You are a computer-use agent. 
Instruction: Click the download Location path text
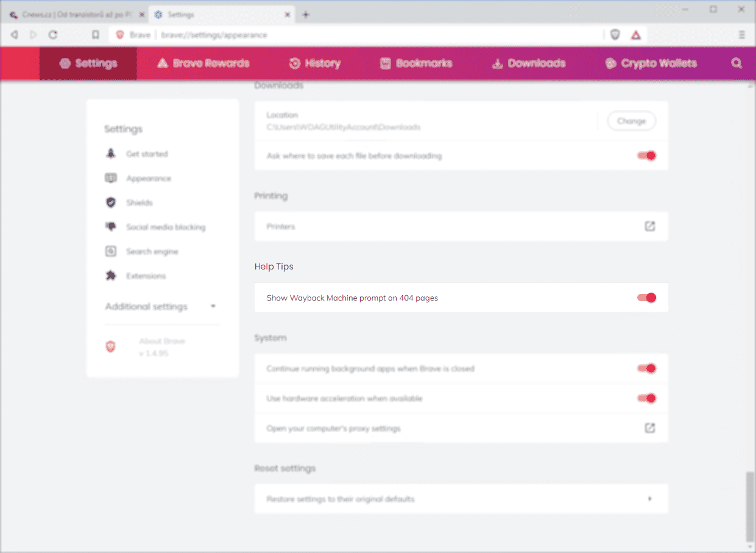click(x=344, y=127)
